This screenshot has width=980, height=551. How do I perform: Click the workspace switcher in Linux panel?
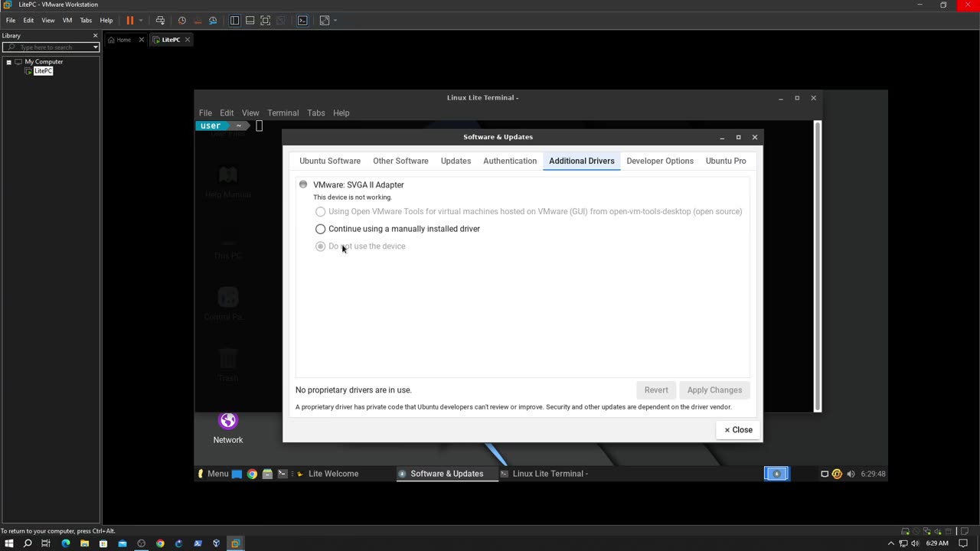(x=776, y=474)
